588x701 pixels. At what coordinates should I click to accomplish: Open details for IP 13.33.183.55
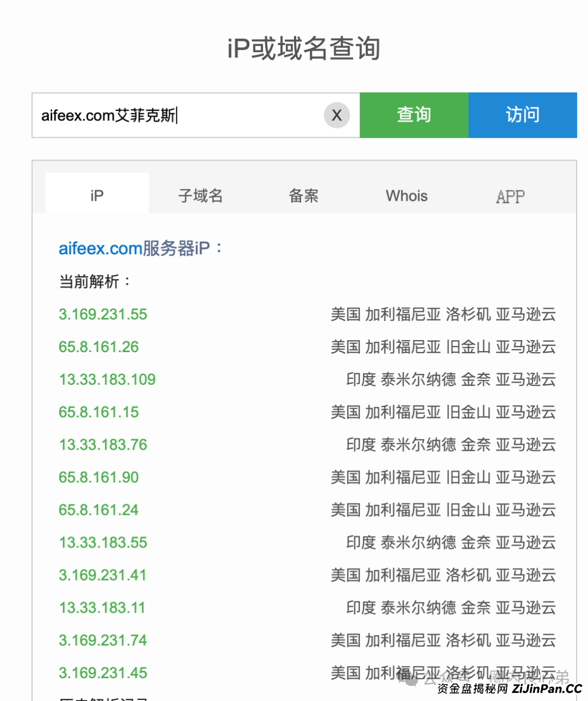(102, 543)
